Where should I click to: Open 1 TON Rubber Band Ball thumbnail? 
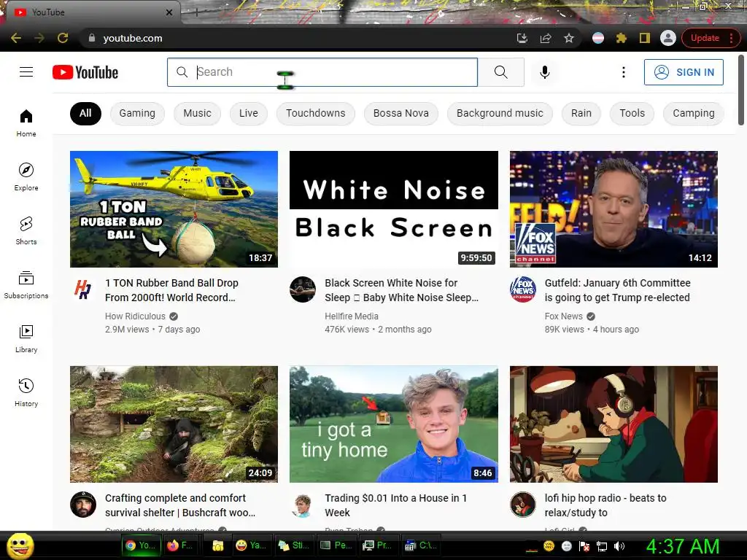[174, 209]
